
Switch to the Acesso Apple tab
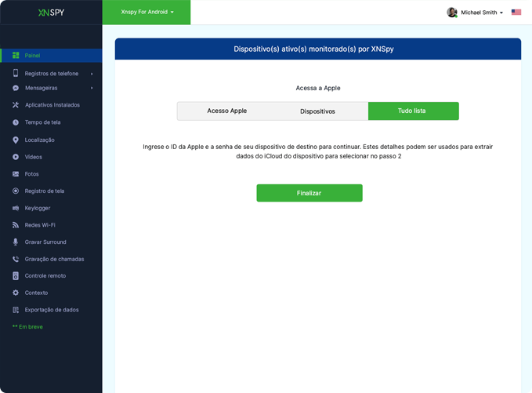(226, 111)
